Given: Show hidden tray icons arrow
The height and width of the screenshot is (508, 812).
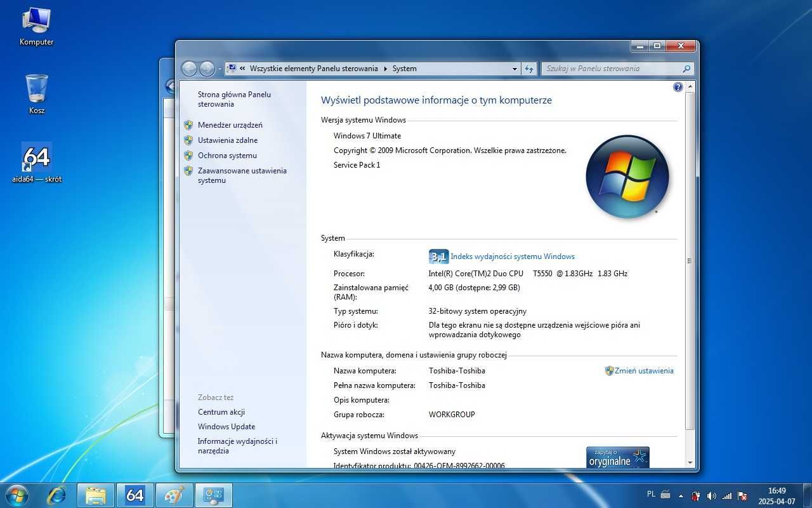Looking at the screenshot, I should pyautogui.click(x=681, y=495).
